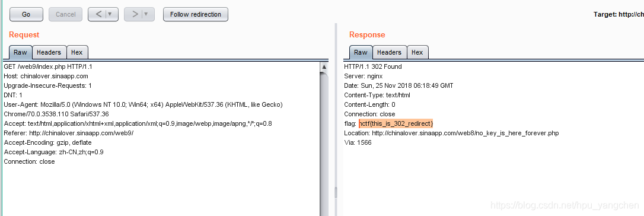This screenshot has height=216, width=644.
Task: Click the Target host label
Action: [x=619, y=14]
